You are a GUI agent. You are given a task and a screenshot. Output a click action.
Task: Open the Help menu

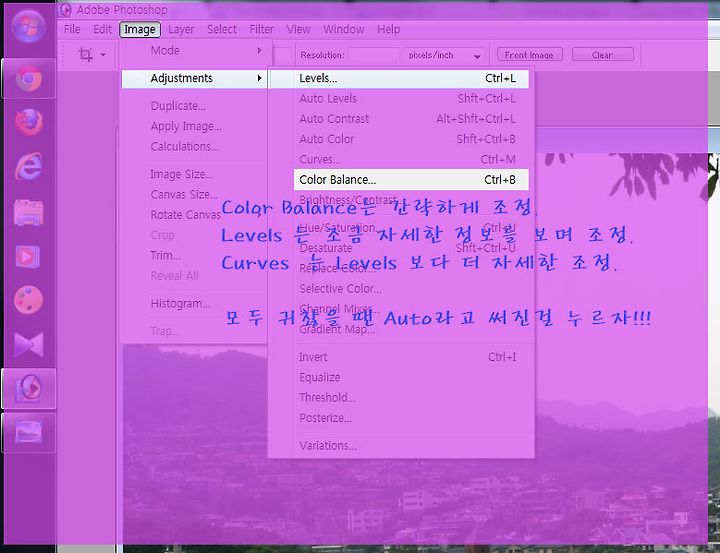[388, 29]
